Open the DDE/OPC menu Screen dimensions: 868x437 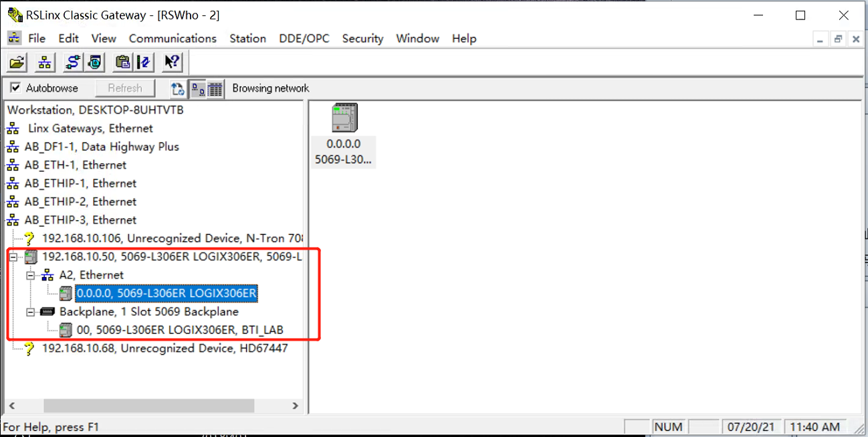point(304,38)
